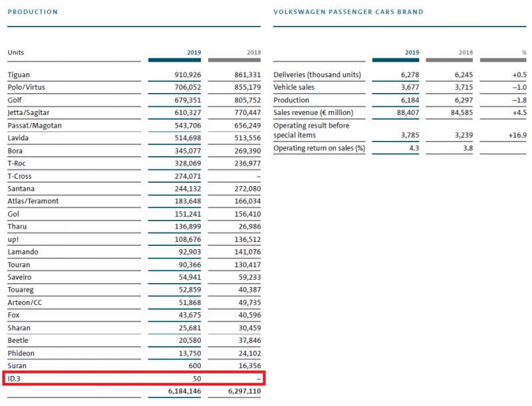Click the Golf row label

[x=15, y=100]
